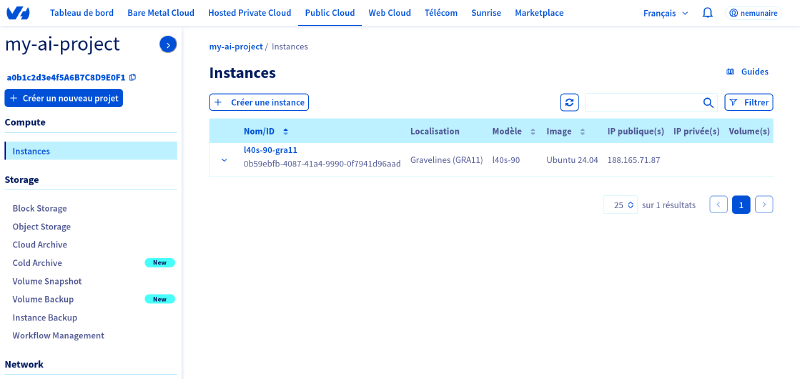This screenshot has width=800, height=379.
Task: Go to next results page
Action: pos(764,205)
